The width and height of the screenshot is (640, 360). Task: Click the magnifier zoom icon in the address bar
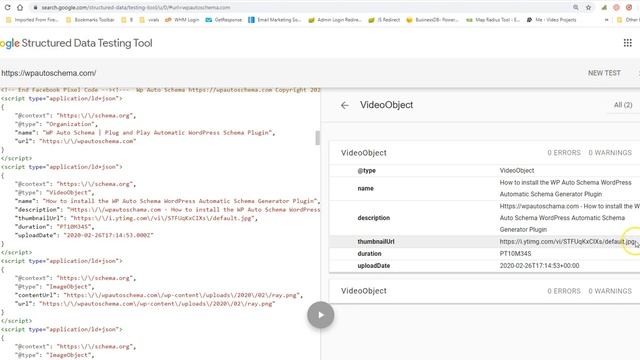coord(576,7)
